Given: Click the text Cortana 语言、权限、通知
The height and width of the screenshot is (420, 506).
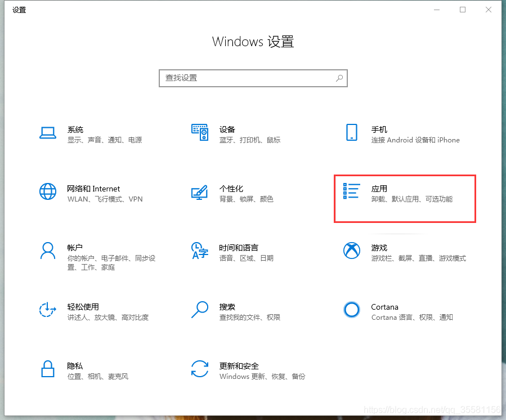Looking at the screenshot, I should pyautogui.click(x=412, y=317).
